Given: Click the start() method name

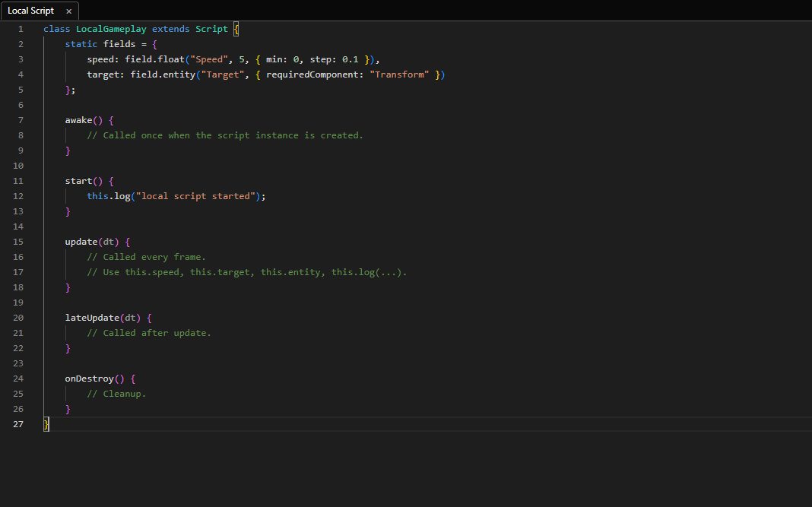Looking at the screenshot, I should point(79,181).
